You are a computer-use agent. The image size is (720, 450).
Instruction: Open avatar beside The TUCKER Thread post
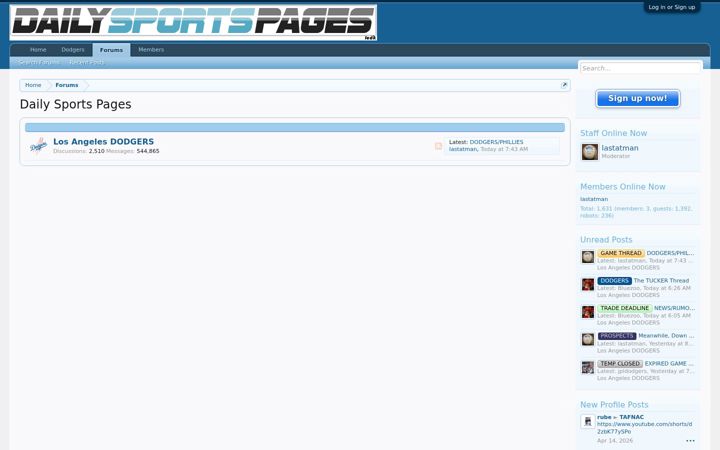588,284
